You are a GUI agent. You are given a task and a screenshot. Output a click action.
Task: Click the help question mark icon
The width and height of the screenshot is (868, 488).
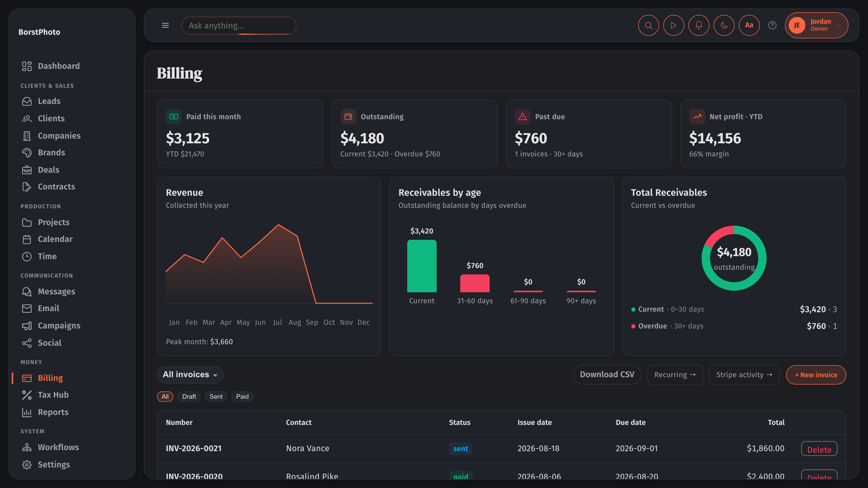772,25
